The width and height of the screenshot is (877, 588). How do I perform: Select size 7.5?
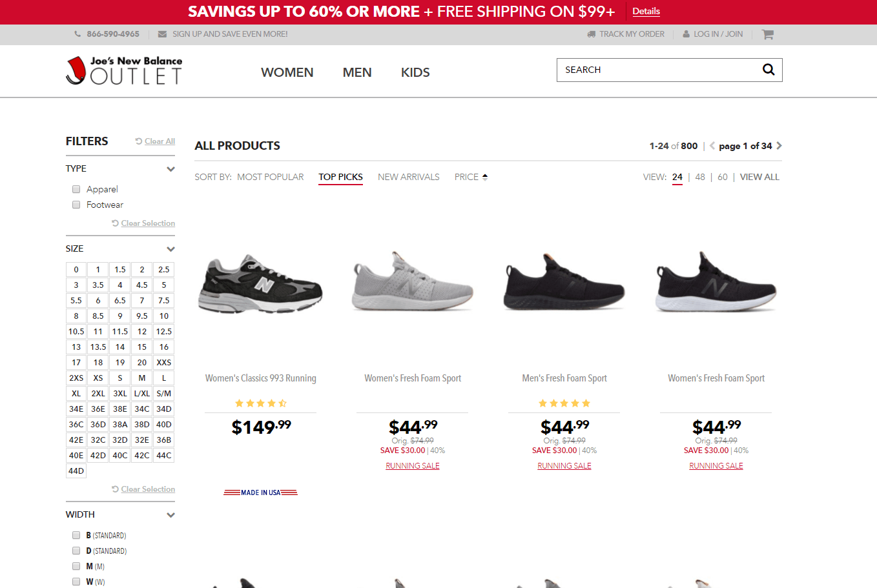pos(164,301)
